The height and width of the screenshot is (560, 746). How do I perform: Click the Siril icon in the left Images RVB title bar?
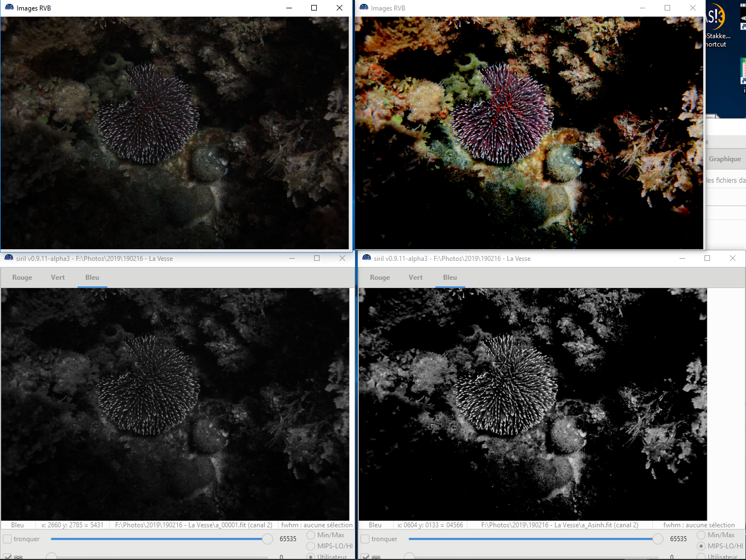9,7
